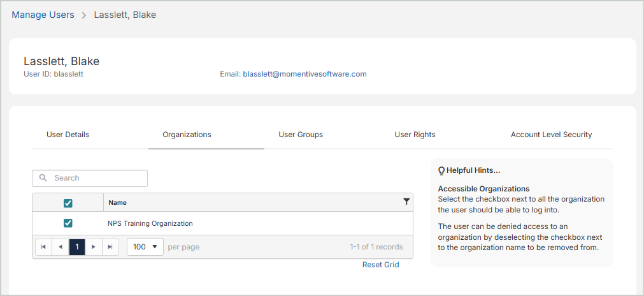Go to the next page of records
Screen dimensions: 644x296
click(x=94, y=247)
